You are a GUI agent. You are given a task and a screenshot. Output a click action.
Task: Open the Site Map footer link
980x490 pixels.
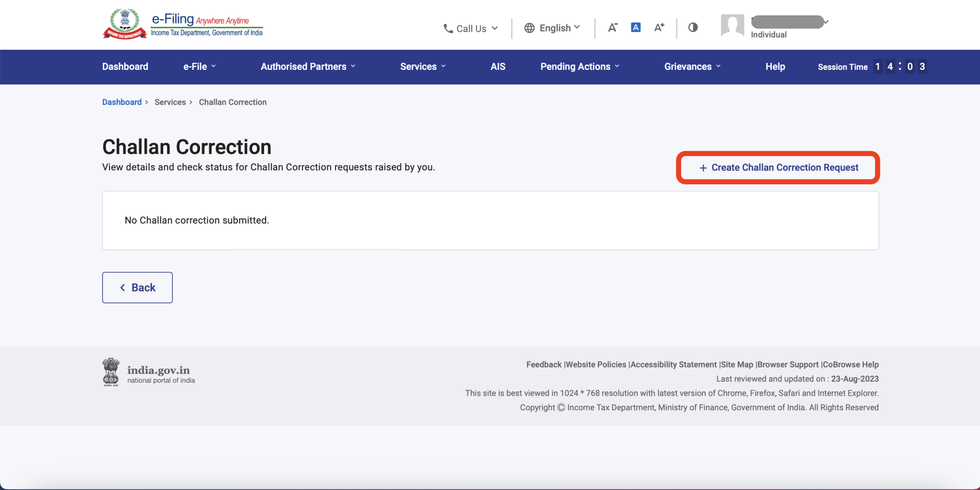click(737, 365)
